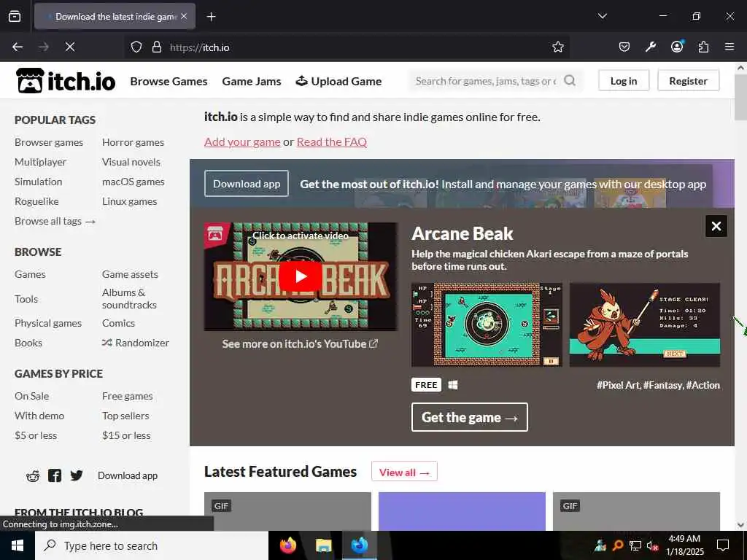Open Browse Games menu

(169, 82)
